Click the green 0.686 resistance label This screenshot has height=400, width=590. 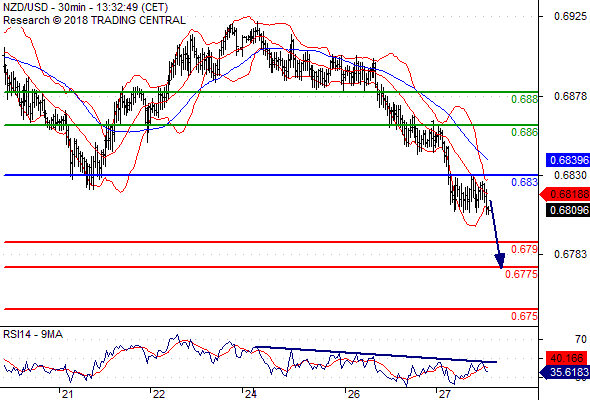point(524,132)
